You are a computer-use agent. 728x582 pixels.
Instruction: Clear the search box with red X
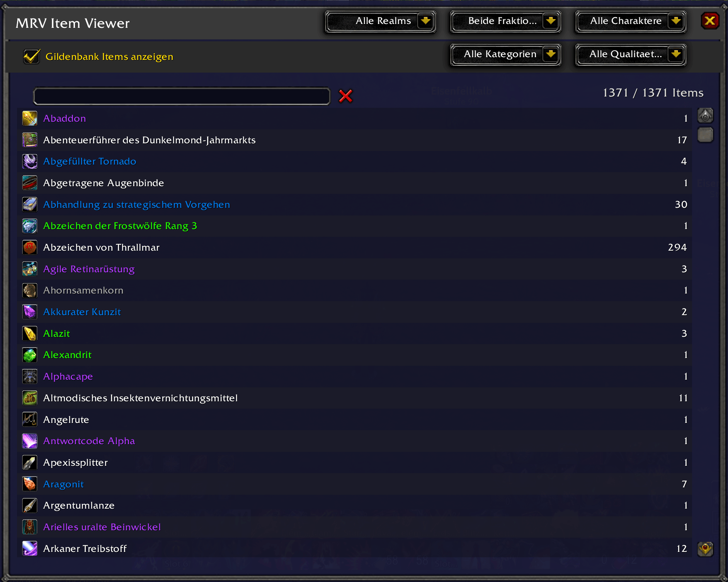pyautogui.click(x=345, y=96)
